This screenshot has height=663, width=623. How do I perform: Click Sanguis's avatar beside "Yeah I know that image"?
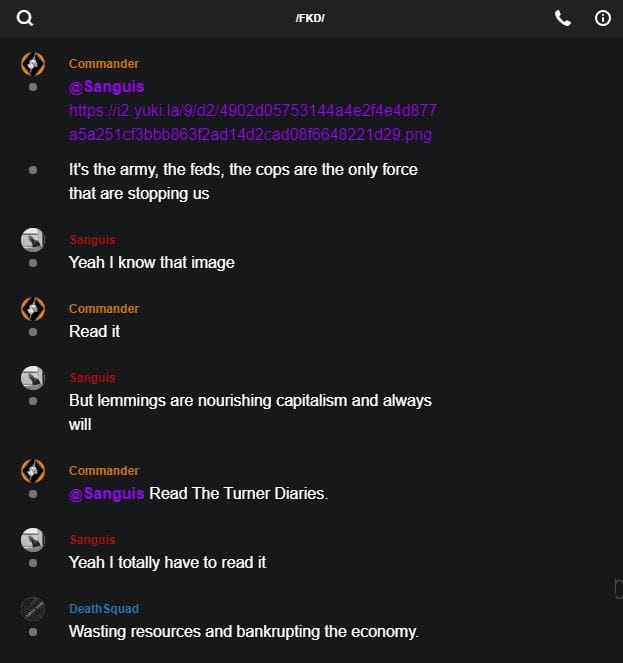pyautogui.click(x=33, y=240)
